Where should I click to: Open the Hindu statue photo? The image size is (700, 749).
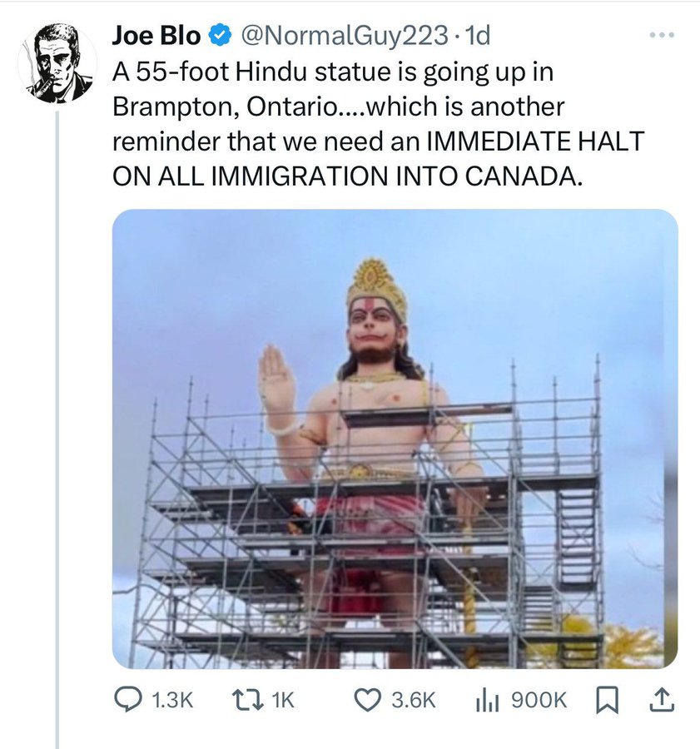tap(395, 439)
